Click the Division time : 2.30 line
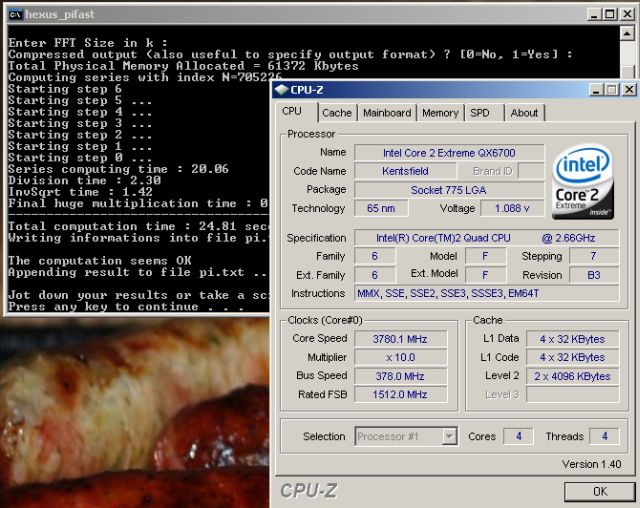 click(x=84, y=180)
